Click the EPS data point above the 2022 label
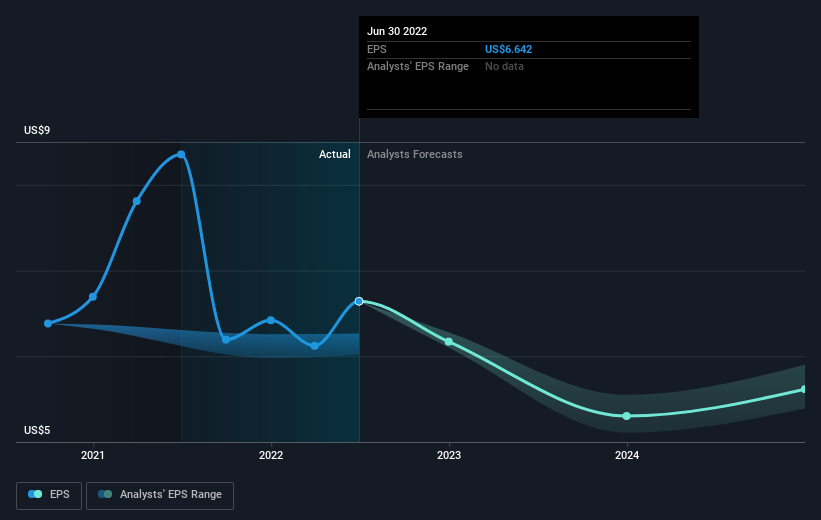The image size is (821, 520). (x=271, y=320)
